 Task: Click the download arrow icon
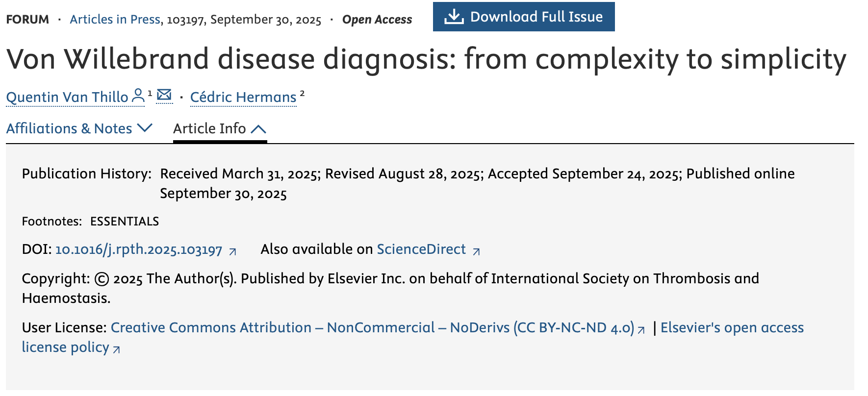(x=454, y=17)
